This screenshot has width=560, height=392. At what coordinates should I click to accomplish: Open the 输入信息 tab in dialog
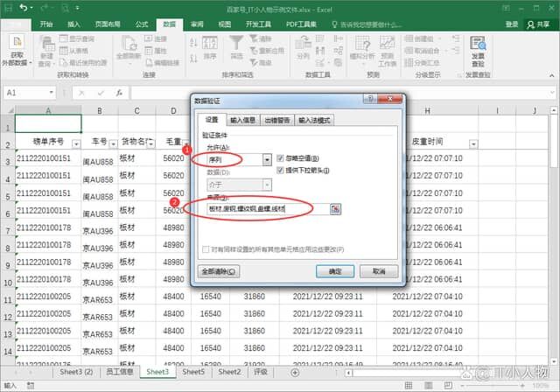click(x=241, y=120)
